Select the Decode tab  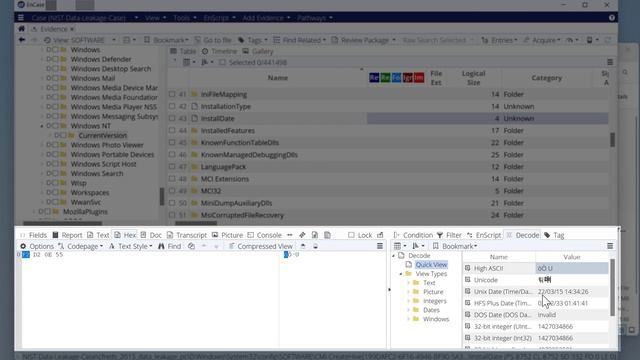click(522, 235)
